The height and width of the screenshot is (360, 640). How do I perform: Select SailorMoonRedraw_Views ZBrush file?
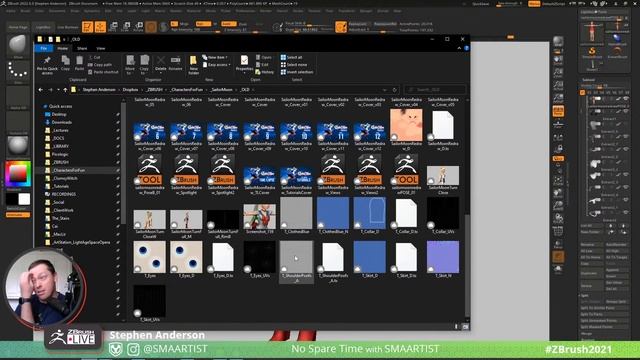click(333, 174)
